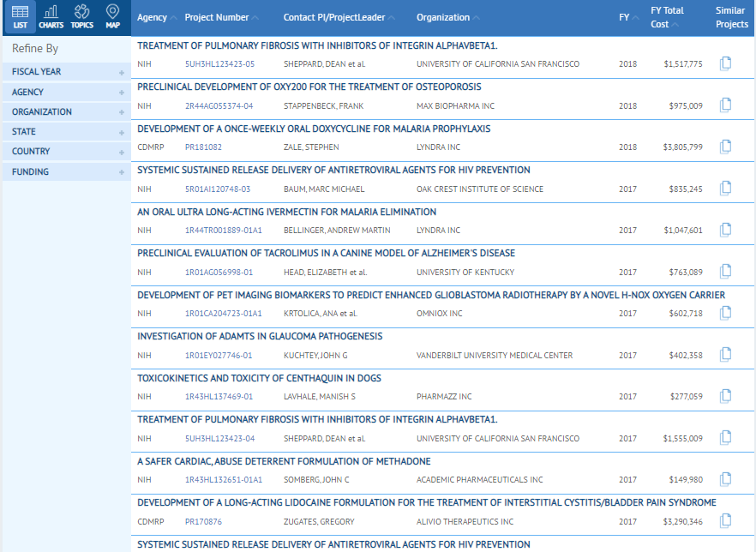Screen dimensions: 756x552
Task: Show similar projects for PR181082
Action: [x=725, y=147]
